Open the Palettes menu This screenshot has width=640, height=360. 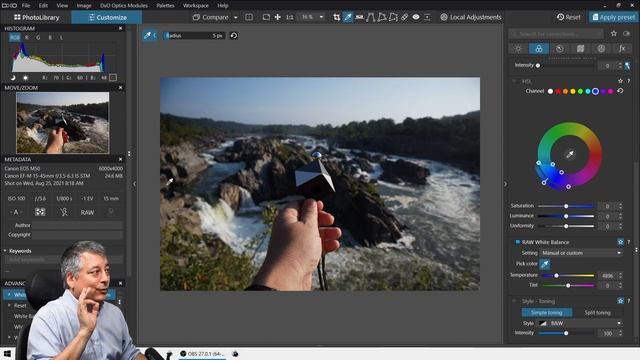(x=165, y=5)
